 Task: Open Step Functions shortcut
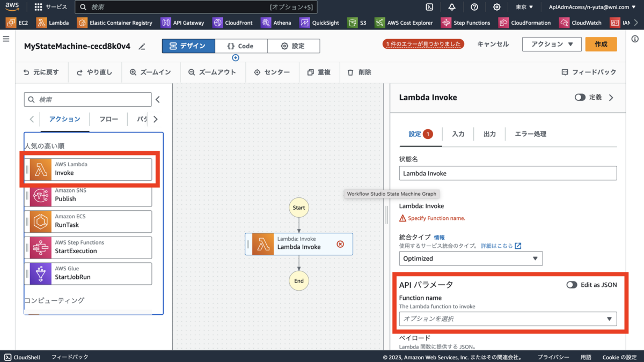[x=466, y=23]
